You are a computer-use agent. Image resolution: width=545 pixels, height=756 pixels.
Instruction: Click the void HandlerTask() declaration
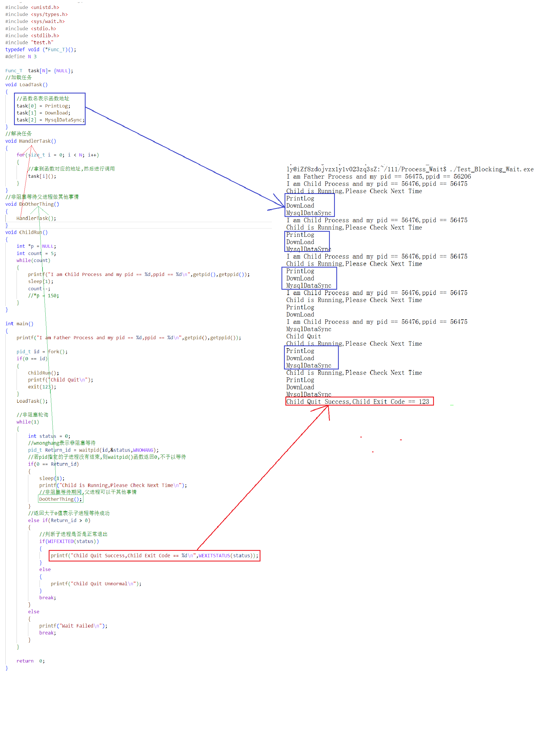pyautogui.click(x=31, y=141)
